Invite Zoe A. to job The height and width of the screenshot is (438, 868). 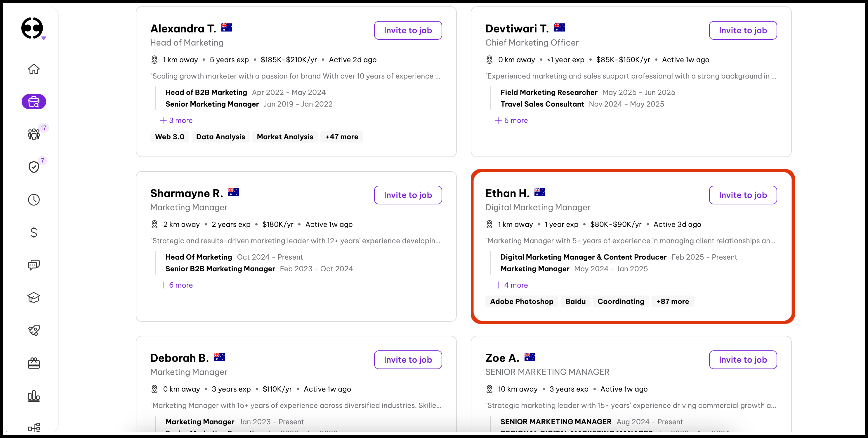pos(743,360)
